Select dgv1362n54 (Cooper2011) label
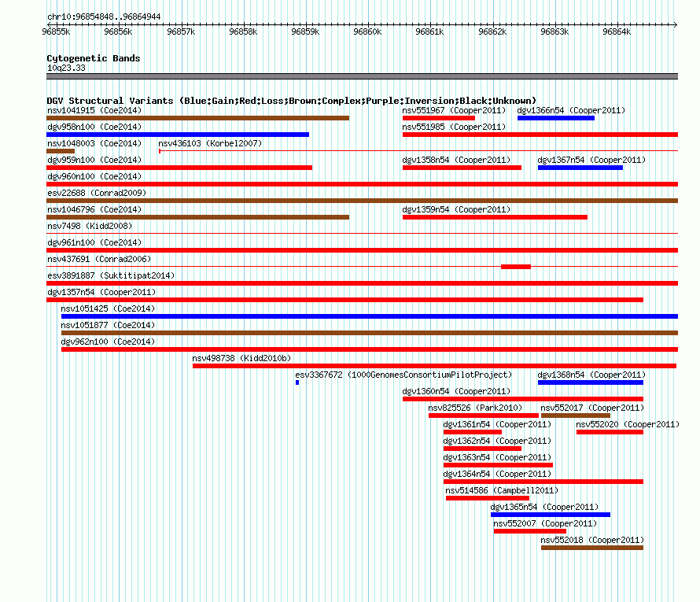Screen dimensions: 700x602 pos(497,441)
